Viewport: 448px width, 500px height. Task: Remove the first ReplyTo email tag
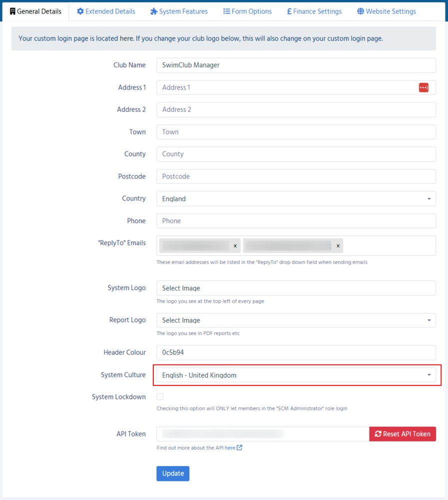pyautogui.click(x=235, y=246)
